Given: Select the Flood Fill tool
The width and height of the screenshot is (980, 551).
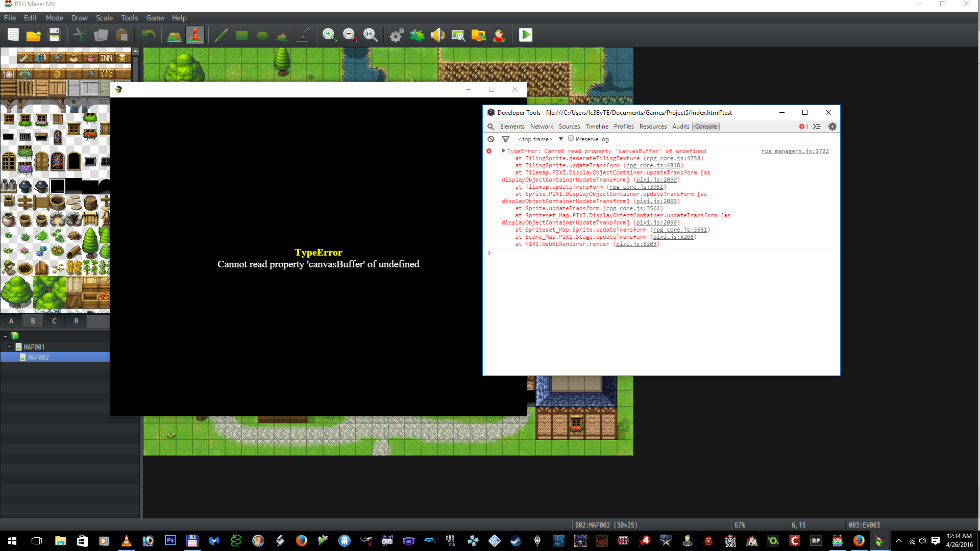Looking at the screenshot, I should (282, 35).
